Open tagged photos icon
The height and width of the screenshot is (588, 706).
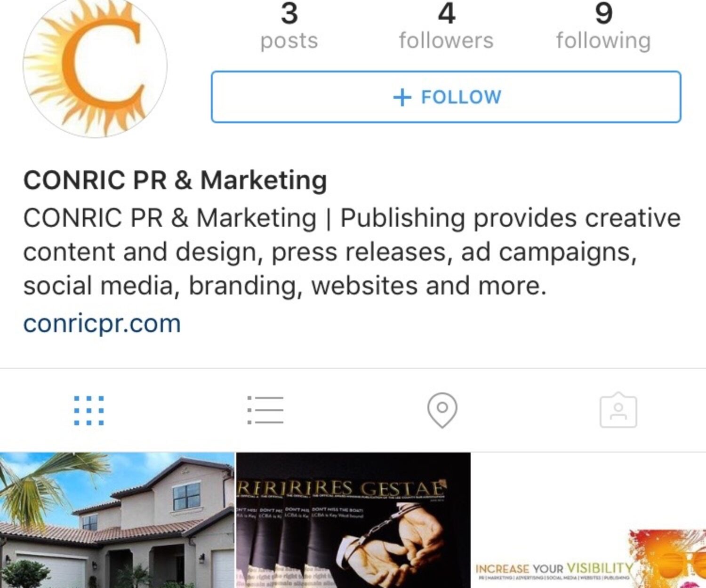618,410
